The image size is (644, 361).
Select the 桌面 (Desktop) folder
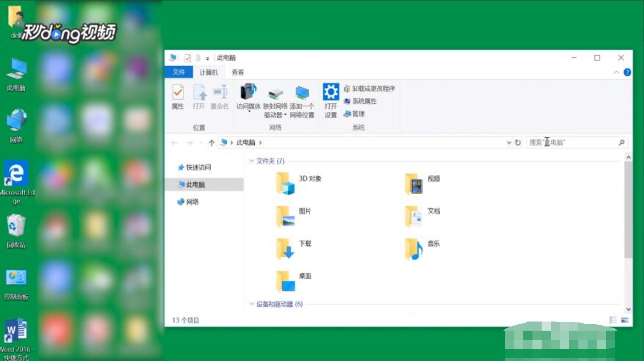pyautogui.click(x=294, y=281)
